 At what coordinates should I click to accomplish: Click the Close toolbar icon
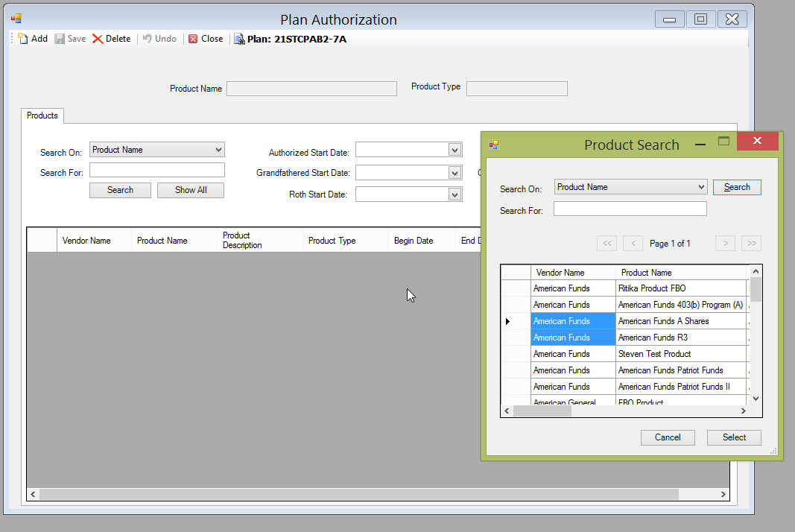pyautogui.click(x=192, y=38)
